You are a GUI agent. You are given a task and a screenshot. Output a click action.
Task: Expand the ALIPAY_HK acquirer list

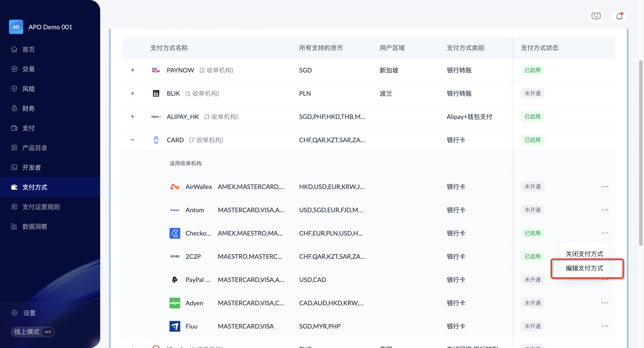(x=133, y=117)
